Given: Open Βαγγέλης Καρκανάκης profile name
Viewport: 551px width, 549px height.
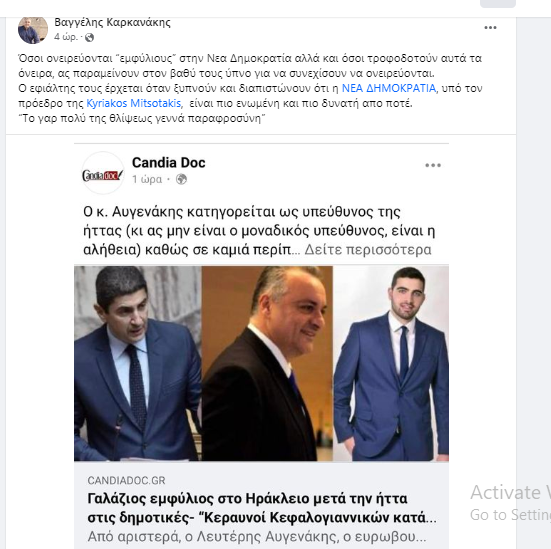Looking at the screenshot, I should [x=112, y=22].
